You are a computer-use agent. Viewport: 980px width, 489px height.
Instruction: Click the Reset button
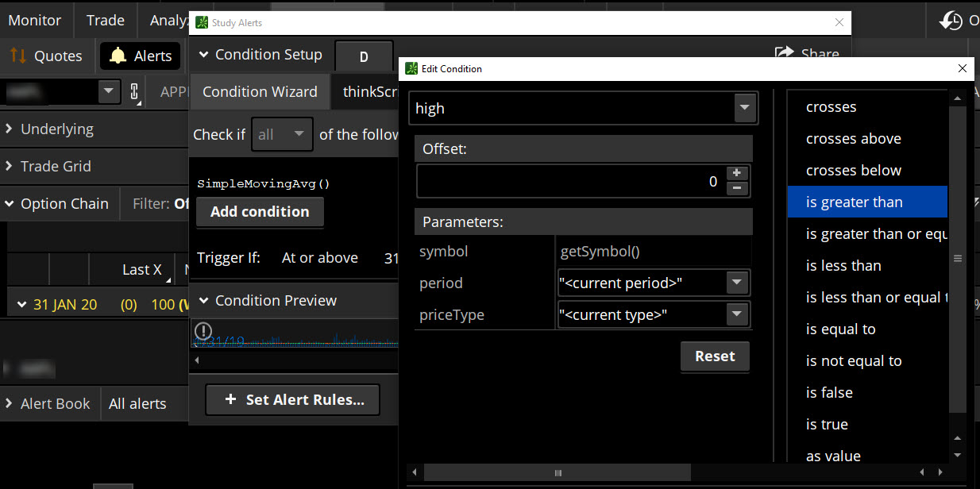click(714, 356)
